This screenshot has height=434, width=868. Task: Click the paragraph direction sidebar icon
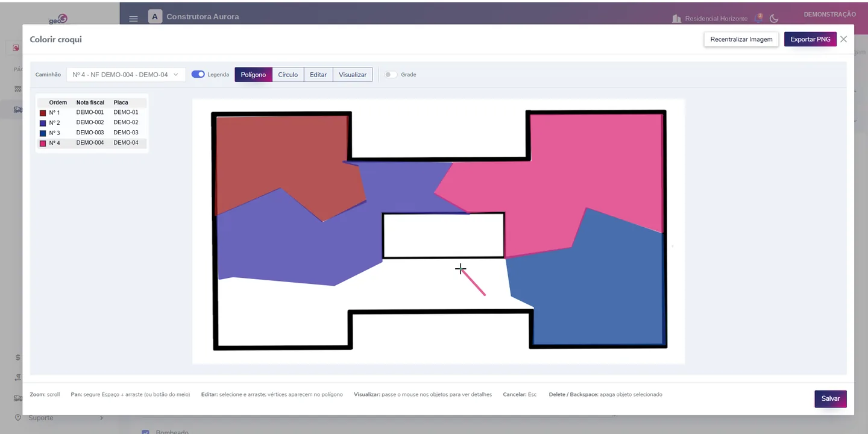pos(18,377)
